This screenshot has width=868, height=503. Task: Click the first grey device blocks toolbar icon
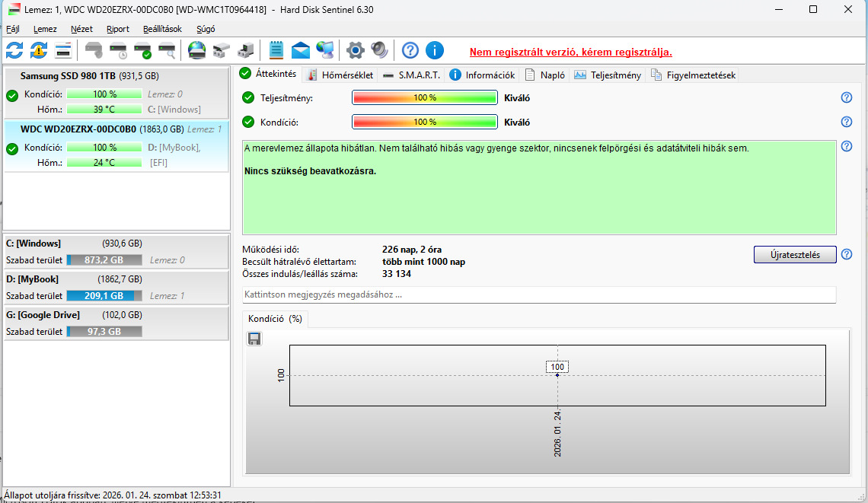[221, 50]
